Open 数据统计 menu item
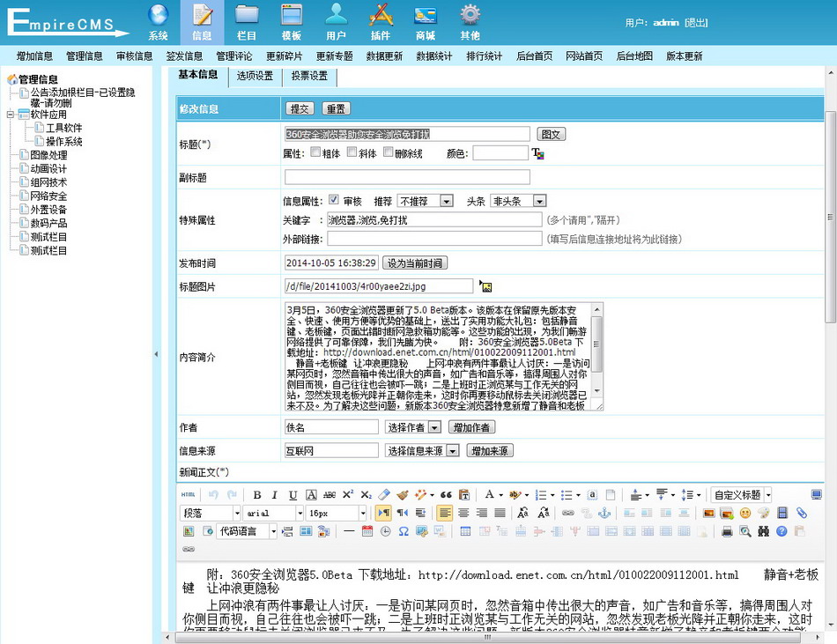837x644 pixels. point(434,56)
